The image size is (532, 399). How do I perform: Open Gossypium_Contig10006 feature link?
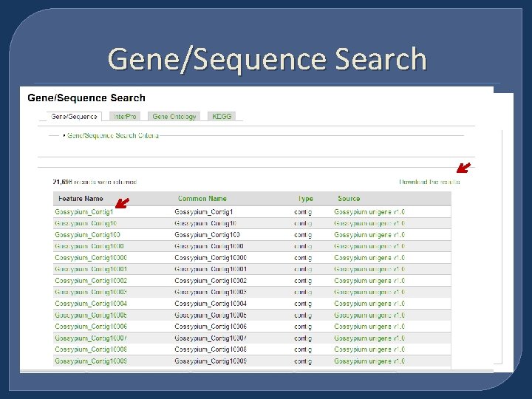pyautogui.click(x=91, y=327)
